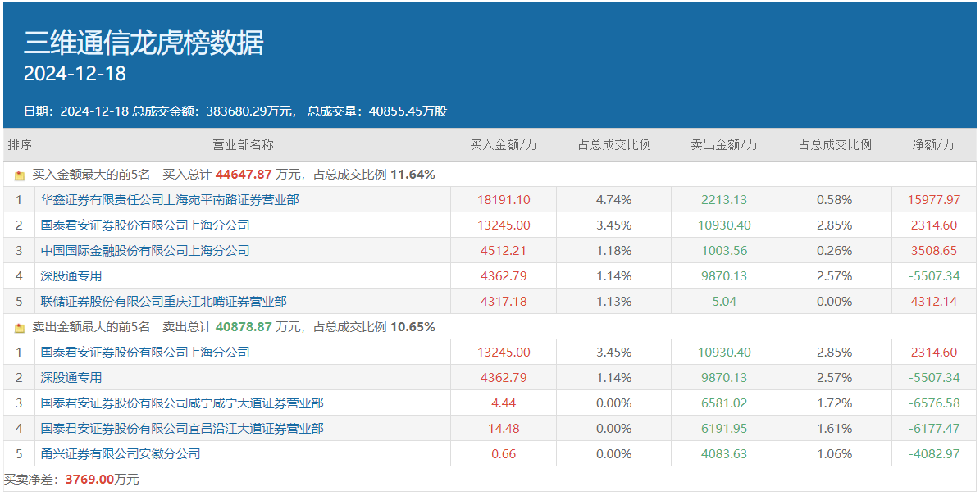Screen dimensions: 980x496
Task: Click the 排序 column header
Action: 20,144
